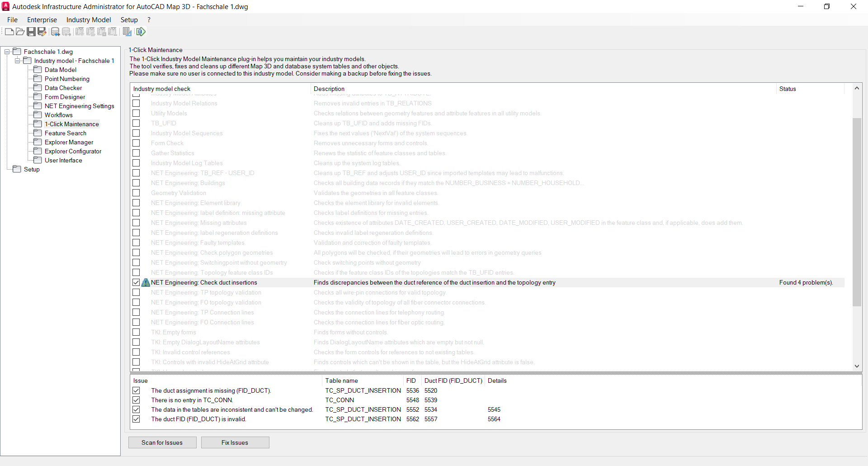Click the check list scrollbar down arrow
868x466 pixels.
857,366
